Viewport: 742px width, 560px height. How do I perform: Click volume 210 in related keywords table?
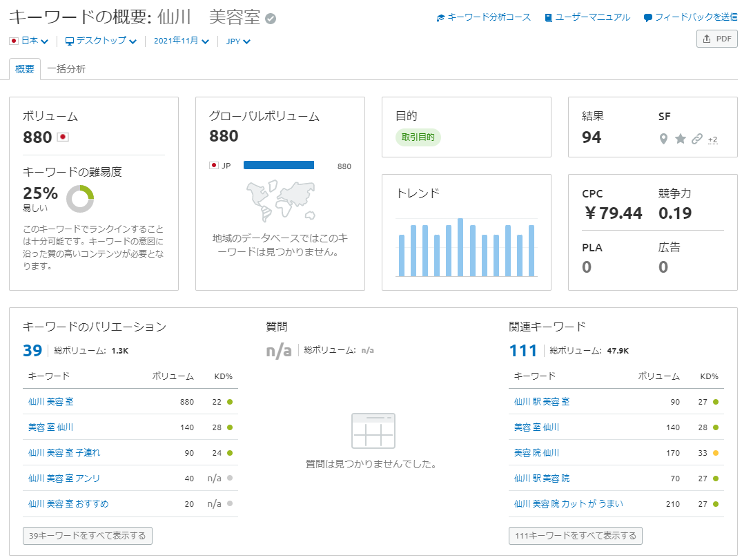[672, 504]
